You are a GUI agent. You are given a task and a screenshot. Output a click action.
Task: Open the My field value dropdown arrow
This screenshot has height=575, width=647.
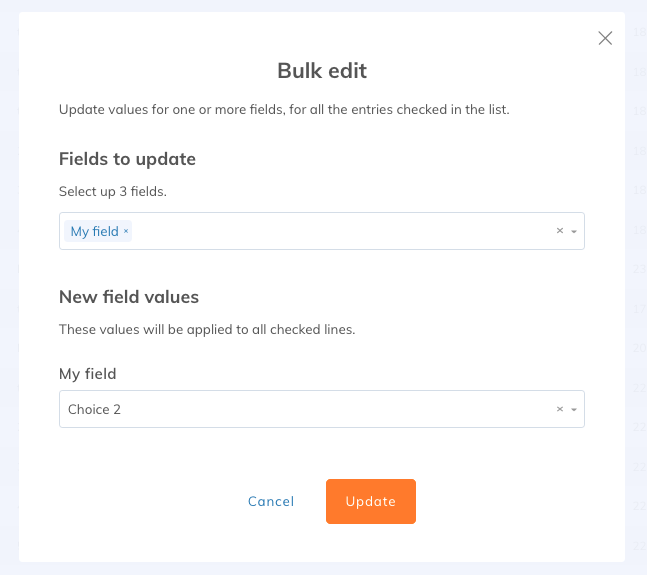[x=574, y=409]
